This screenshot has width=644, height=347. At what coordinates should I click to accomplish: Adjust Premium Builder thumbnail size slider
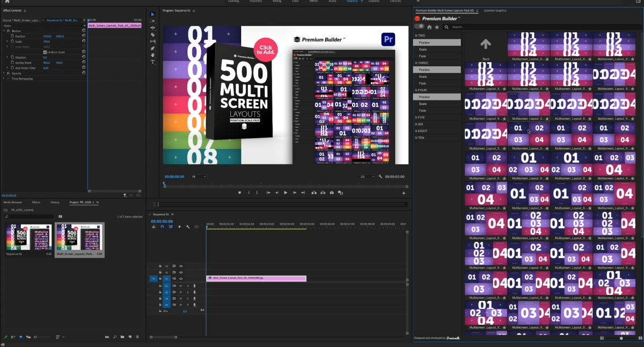coord(621,338)
